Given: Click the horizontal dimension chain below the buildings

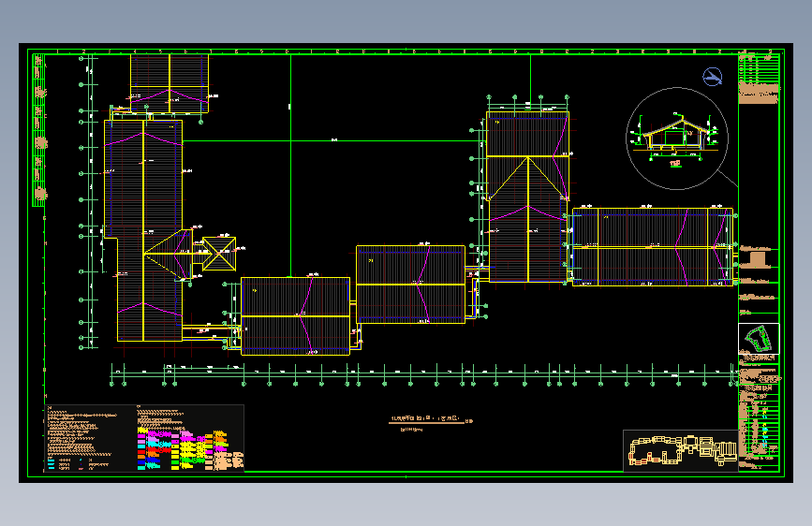Looking at the screenshot, I should (x=423, y=374).
